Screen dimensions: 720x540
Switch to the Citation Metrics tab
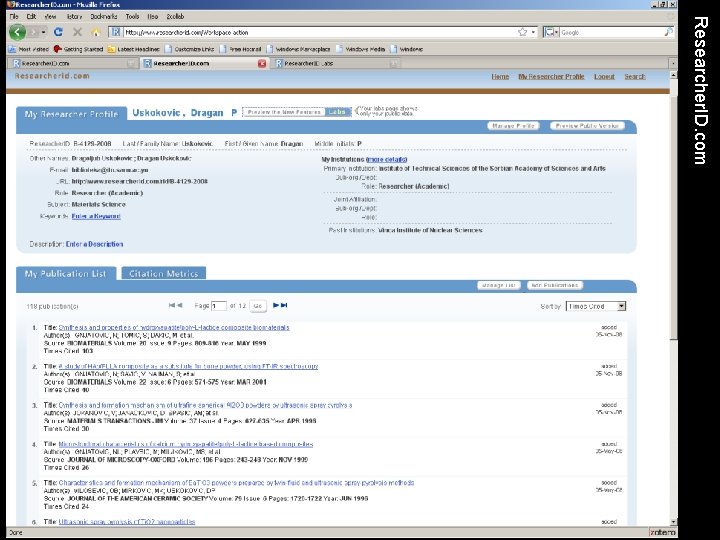163,274
